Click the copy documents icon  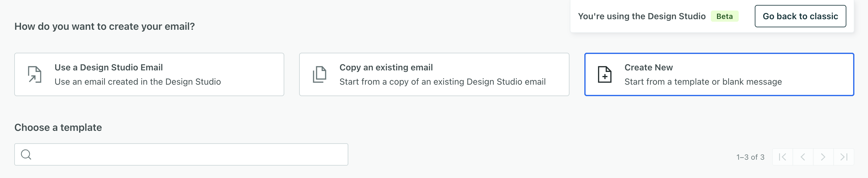coord(320,74)
